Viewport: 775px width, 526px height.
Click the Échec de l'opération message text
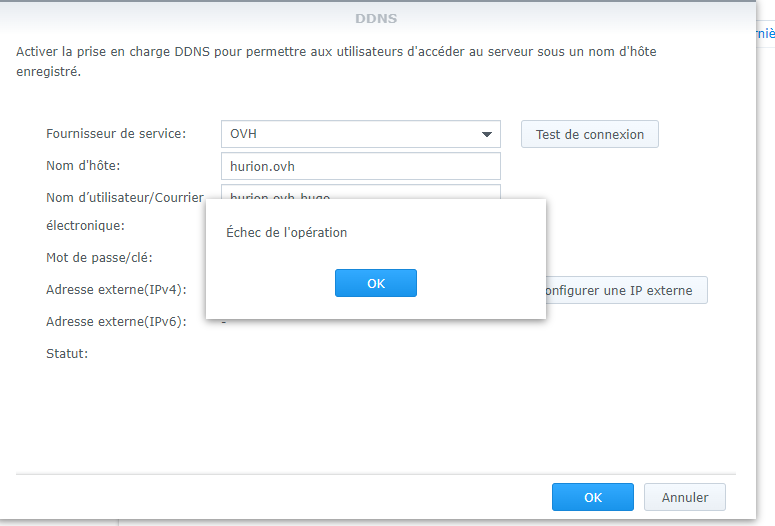287,233
